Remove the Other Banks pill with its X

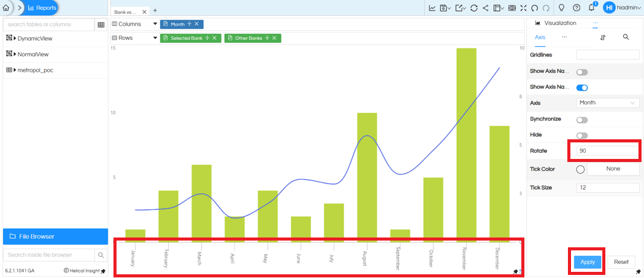pos(274,38)
